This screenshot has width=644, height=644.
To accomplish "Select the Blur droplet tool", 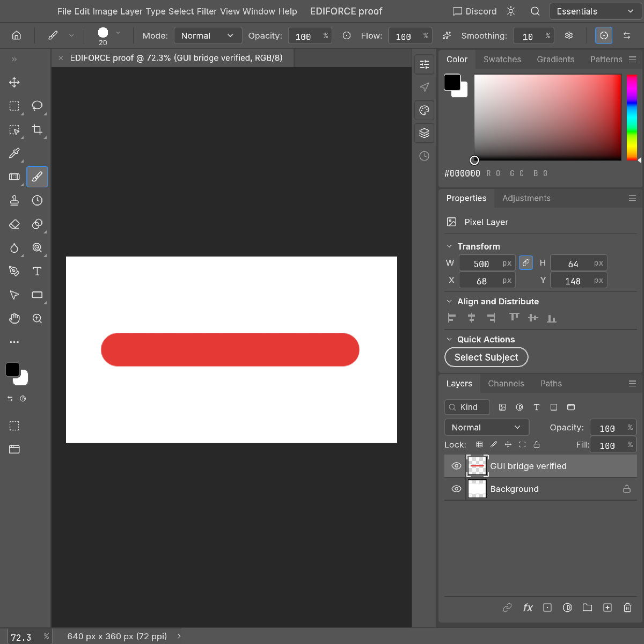I will 14,247.
